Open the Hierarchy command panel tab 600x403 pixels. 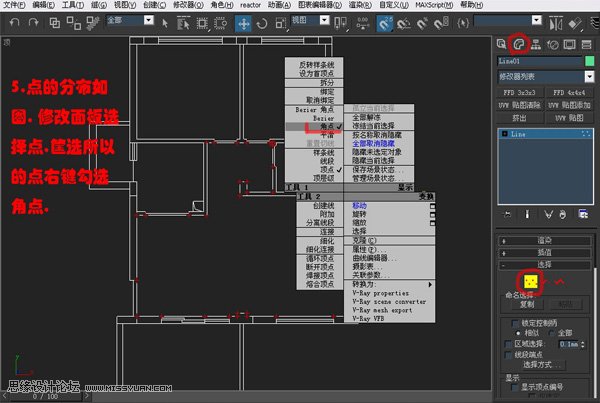(x=535, y=43)
